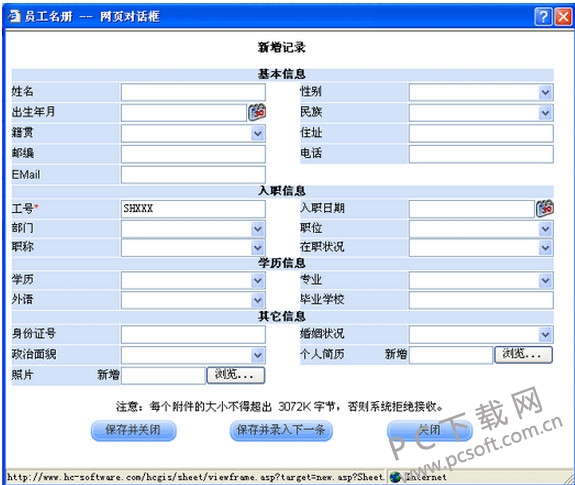Screen dimensions: 575x485
Task: Click the Internet zone globe icon
Action: click(395, 477)
